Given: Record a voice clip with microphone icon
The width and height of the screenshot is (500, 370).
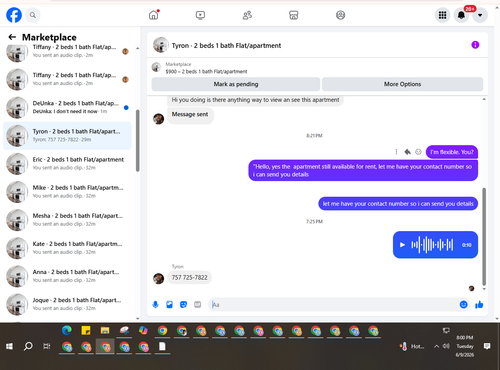Looking at the screenshot, I should tap(155, 304).
